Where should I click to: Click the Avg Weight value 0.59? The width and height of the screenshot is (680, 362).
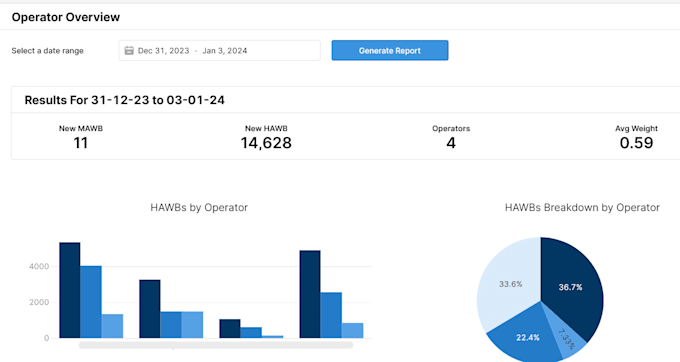(x=636, y=143)
